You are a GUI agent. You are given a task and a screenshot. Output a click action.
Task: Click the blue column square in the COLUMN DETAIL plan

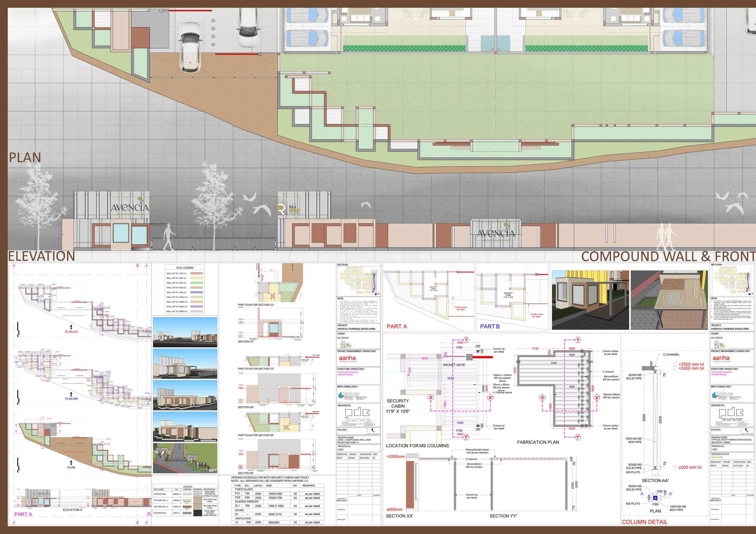tap(655, 498)
